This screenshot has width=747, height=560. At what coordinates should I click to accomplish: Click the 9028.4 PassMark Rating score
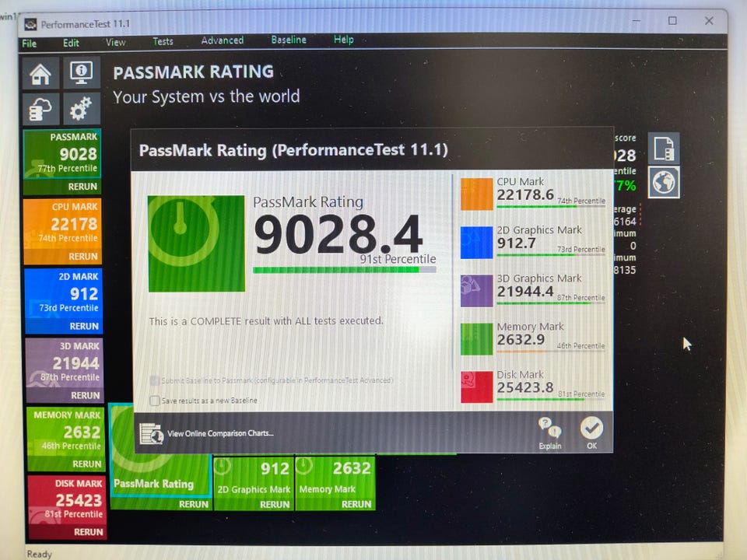(x=338, y=233)
